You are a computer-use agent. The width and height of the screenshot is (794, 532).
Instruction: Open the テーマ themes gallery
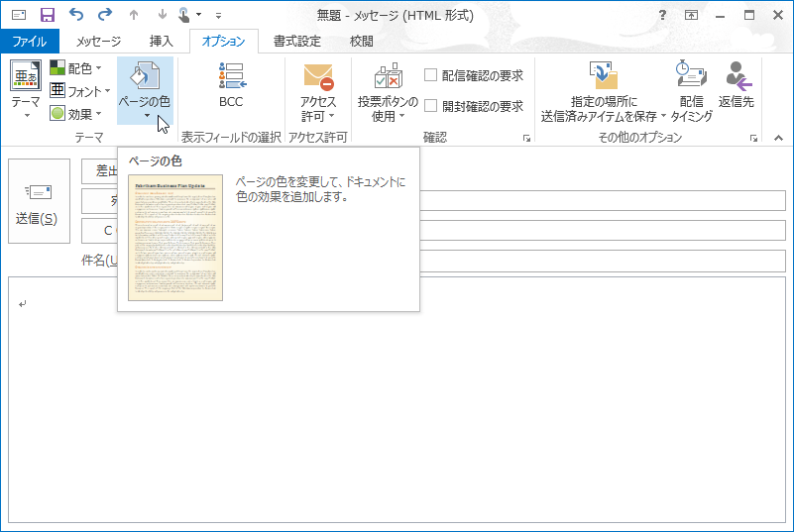pos(26,89)
